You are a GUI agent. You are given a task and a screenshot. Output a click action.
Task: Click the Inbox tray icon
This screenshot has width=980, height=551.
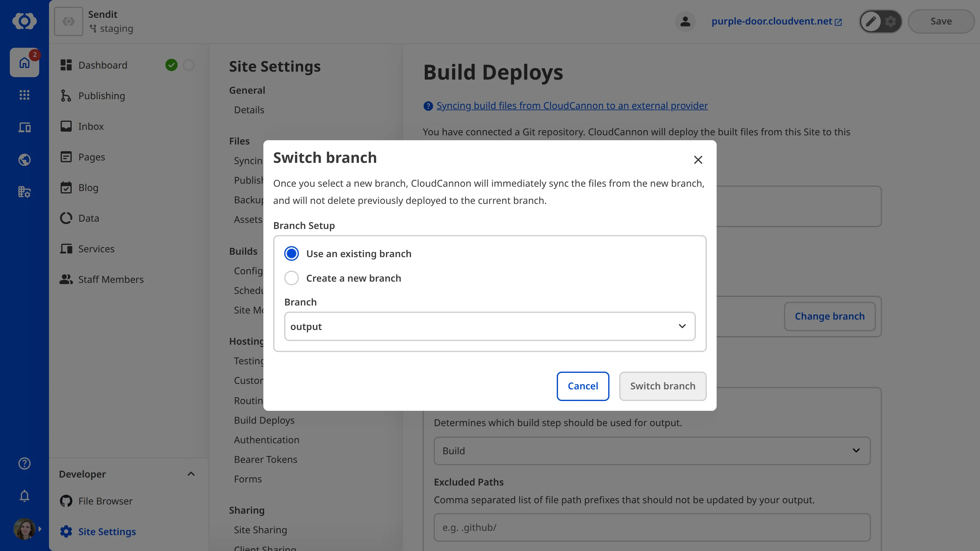click(x=66, y=126)
